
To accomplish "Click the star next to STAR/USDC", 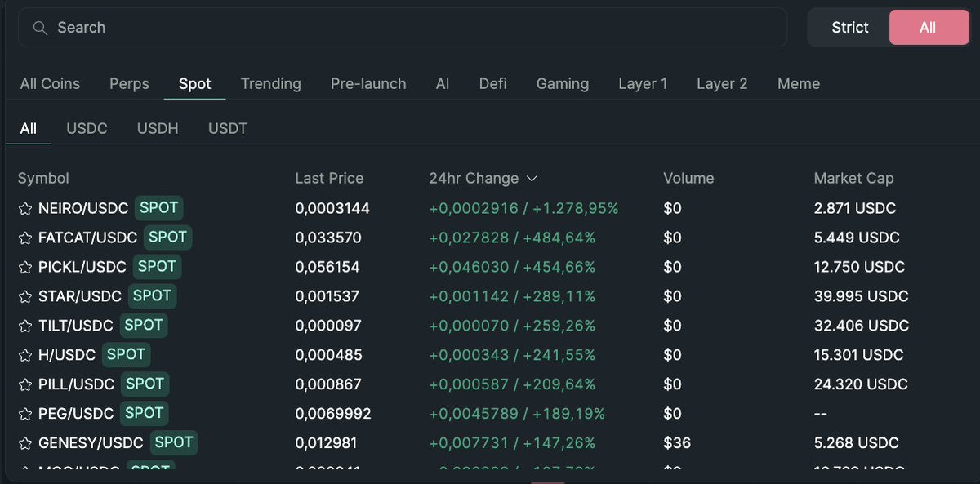I will click(x=25, y=297).
